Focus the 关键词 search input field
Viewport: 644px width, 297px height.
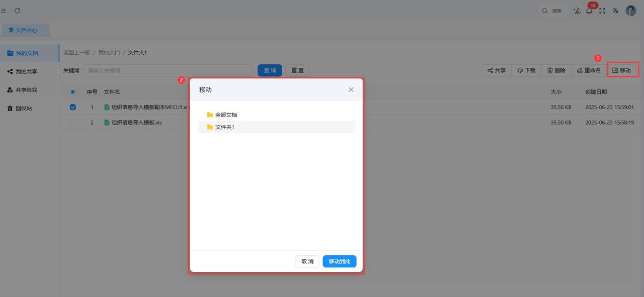click(167, 70)
